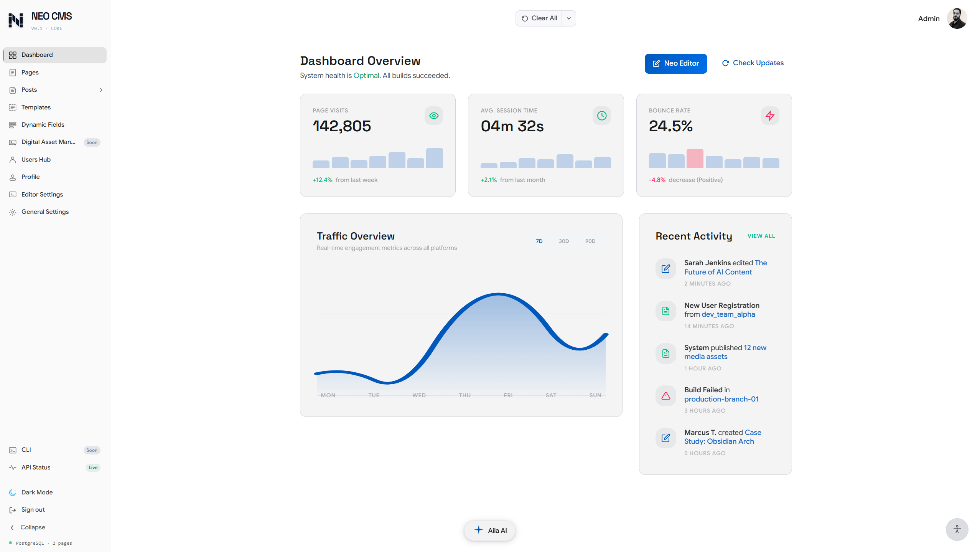
Task: Select the 90D traffic range
Action: tap(590, 241)
